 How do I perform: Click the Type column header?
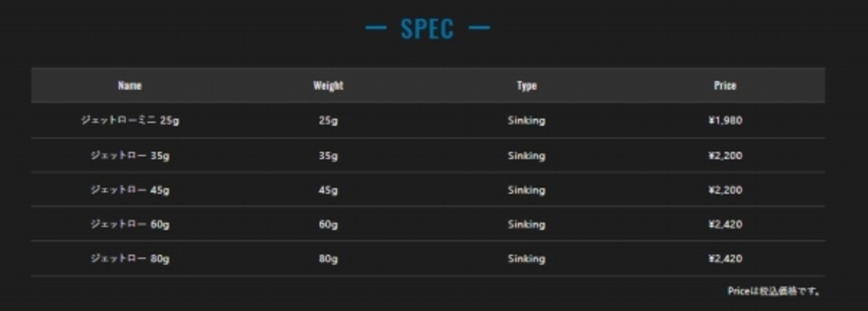(526, 85)
